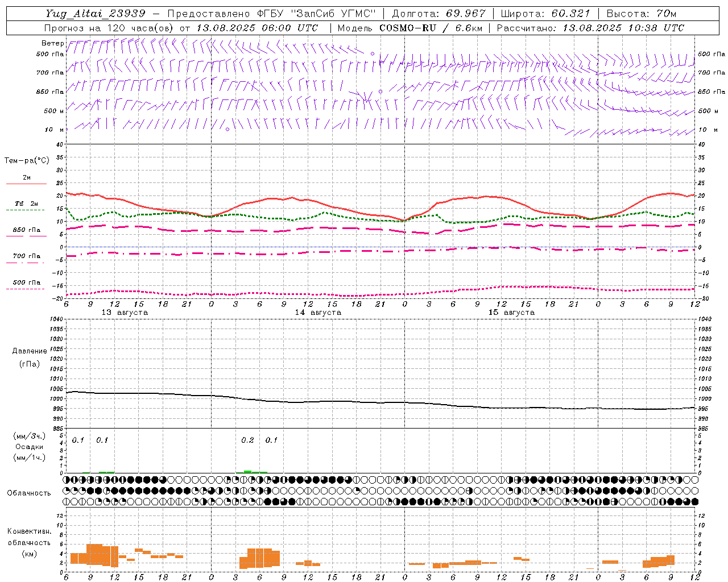The height and width of the screenshot is (582, 728).
Task: Select the "Тем-ра(°C)" temperature panel label
Action: pos(27,161)
